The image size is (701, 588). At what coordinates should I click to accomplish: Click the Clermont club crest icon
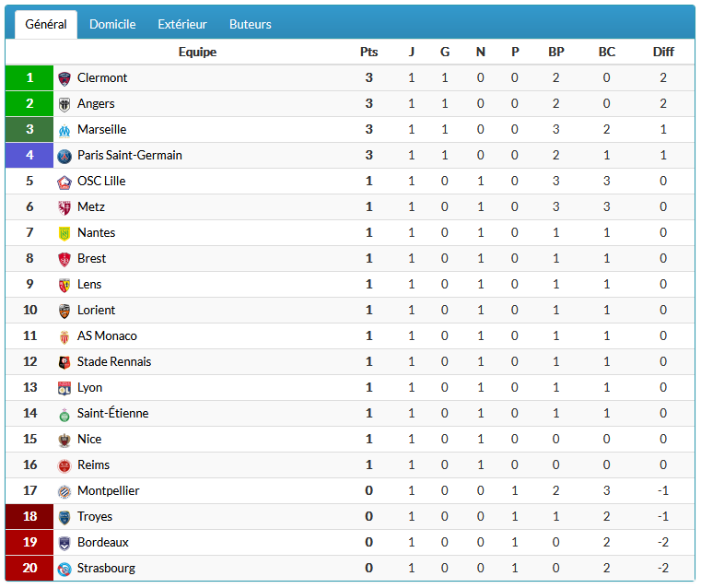(x=64, y=78)
